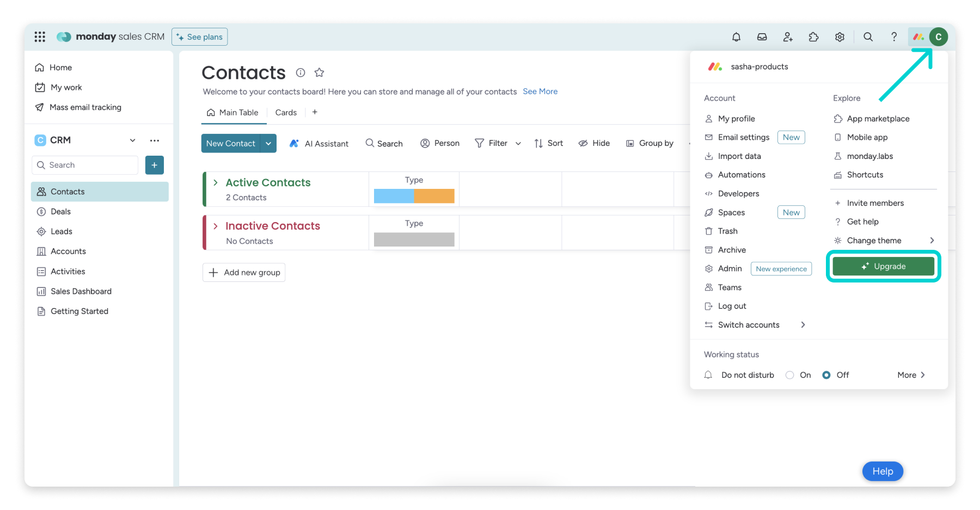Open Deals board in sidebar

tap(100, 212)
